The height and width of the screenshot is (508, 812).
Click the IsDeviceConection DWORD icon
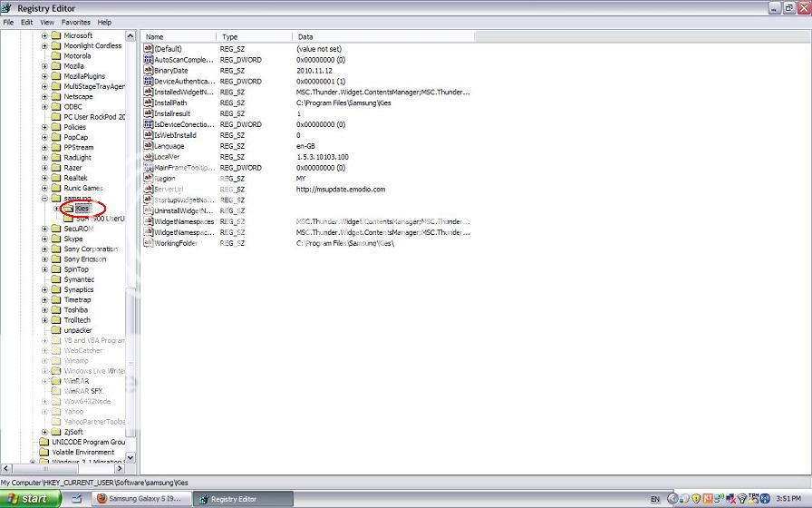[x=149, y=124]
